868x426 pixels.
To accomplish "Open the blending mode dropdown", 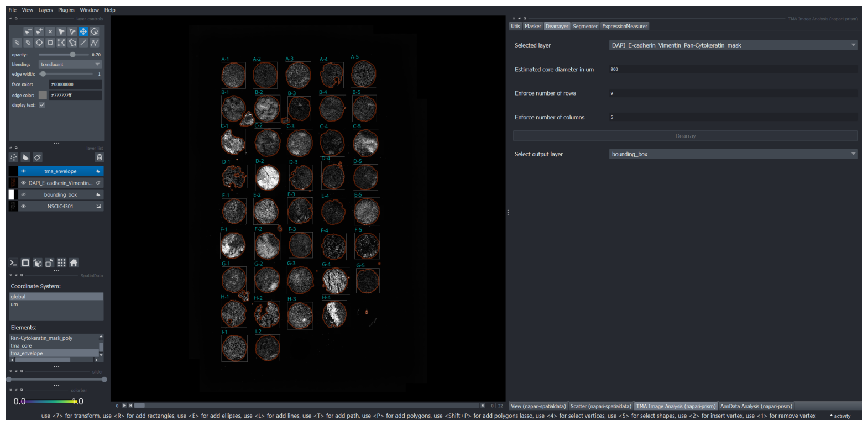I will [70, 65].
